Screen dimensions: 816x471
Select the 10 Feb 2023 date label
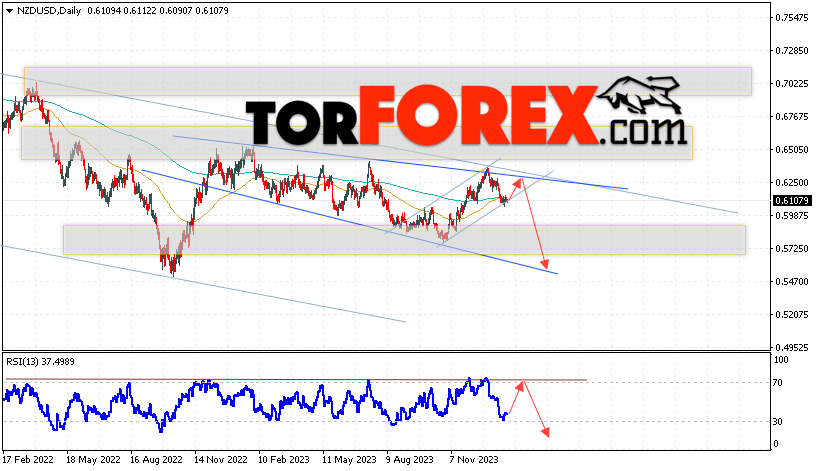[284, 460]
